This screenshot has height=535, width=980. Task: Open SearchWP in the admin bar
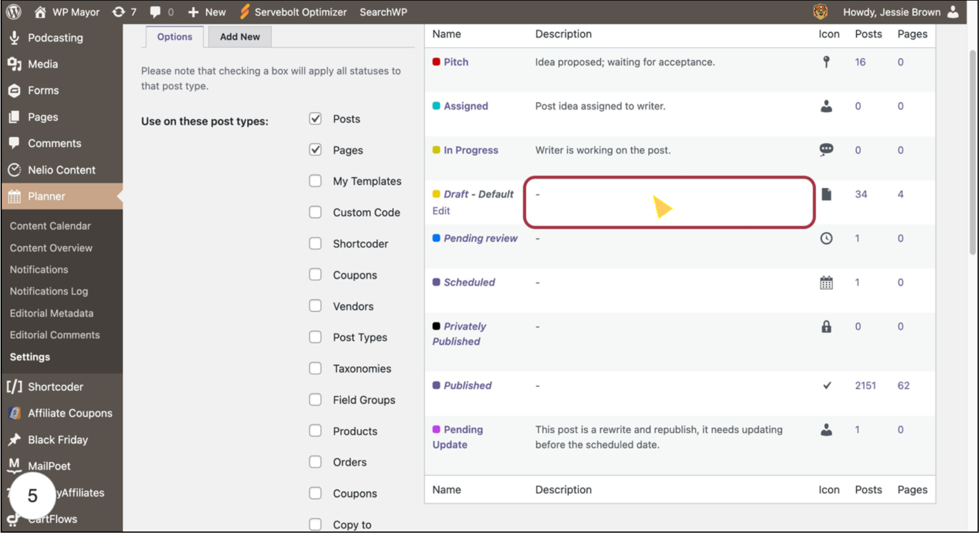click(x=383, y=12)
